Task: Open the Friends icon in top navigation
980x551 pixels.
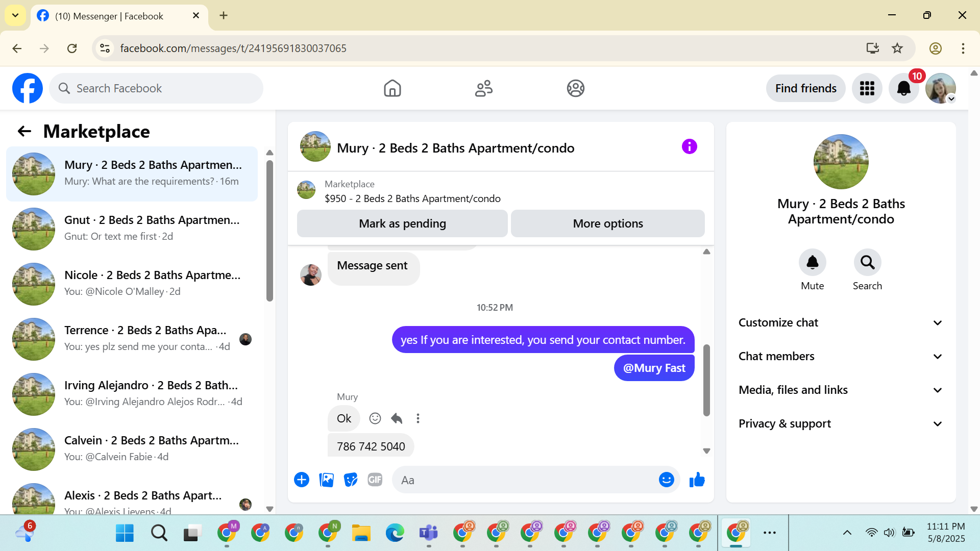Action: coord(484,88)
